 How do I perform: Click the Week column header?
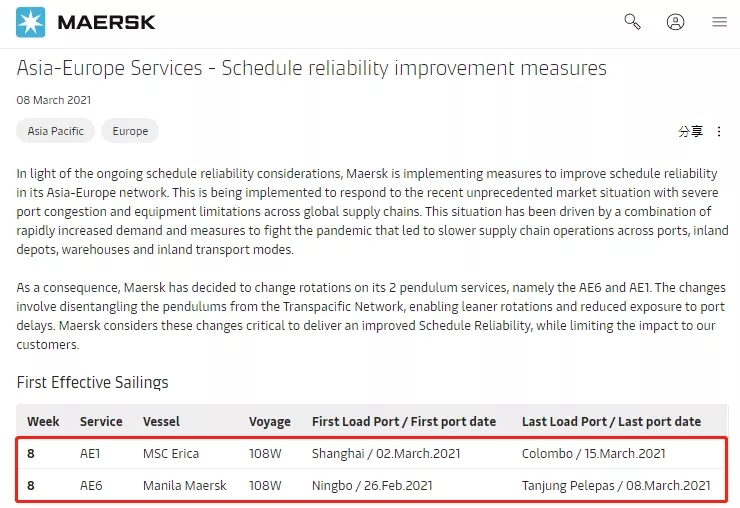point(43,421)
